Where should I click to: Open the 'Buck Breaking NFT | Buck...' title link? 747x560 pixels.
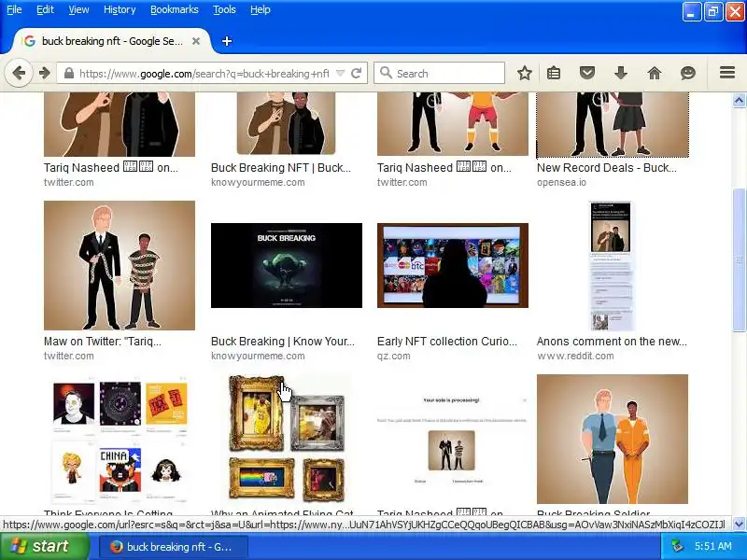[x=281, y=168]
